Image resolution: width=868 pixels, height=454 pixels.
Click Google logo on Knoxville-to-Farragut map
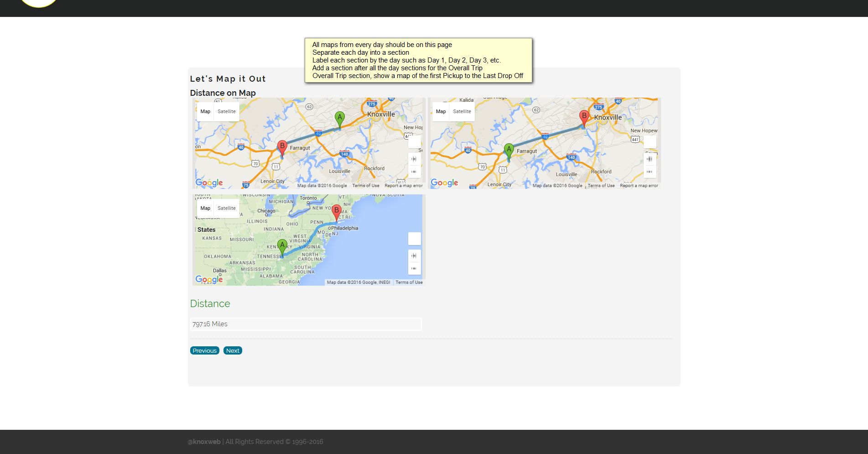pyautogui.click(x=209, y=183)
